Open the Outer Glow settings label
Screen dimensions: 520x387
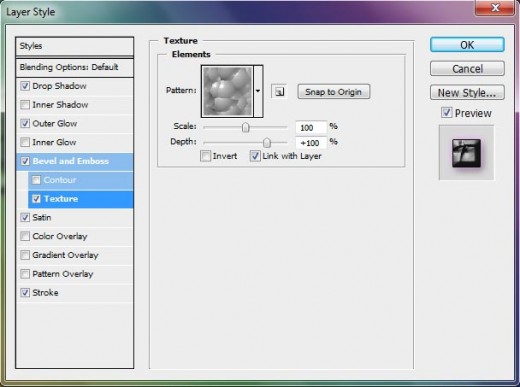[55, 123]
